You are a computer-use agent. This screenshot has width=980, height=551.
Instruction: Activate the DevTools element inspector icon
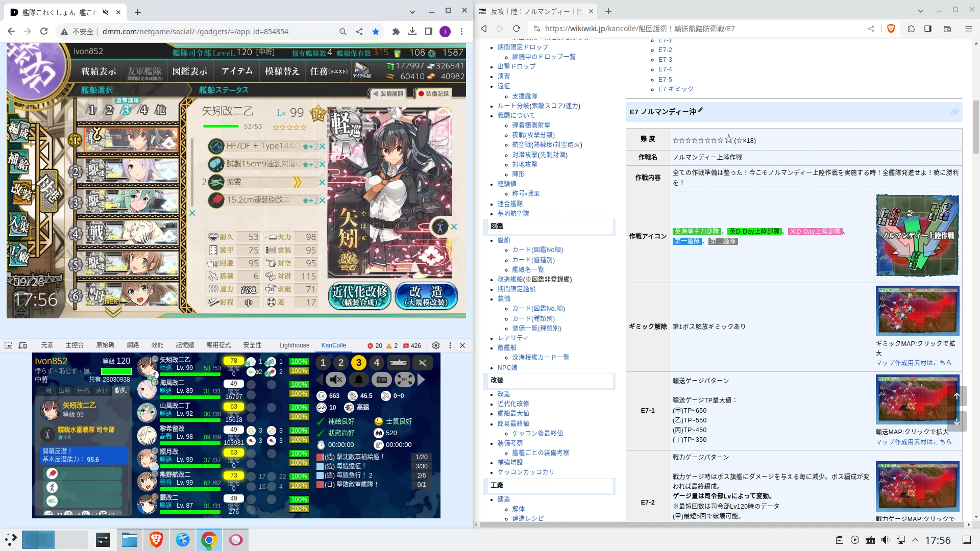tap(8, 345)
